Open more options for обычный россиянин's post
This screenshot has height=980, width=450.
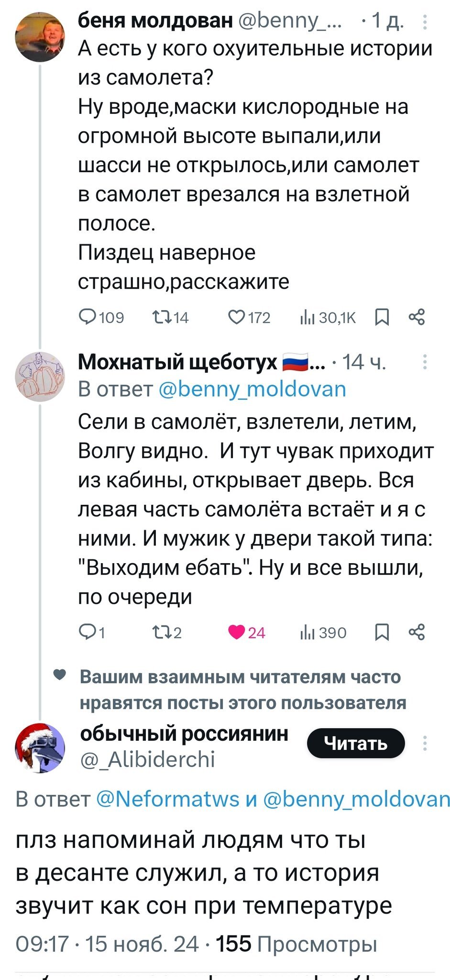425,743
